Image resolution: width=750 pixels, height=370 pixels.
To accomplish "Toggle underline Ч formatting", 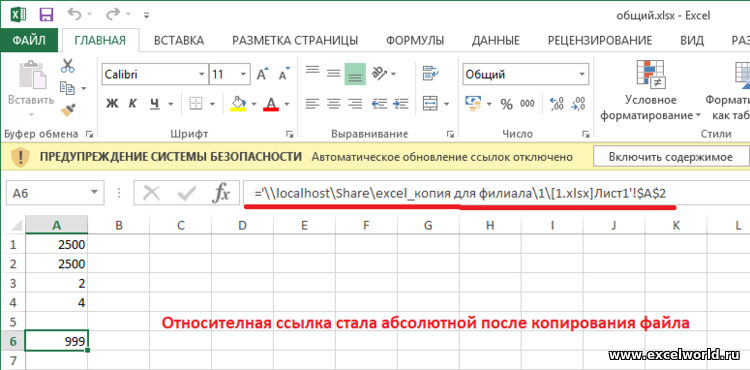I will (154, 103).
